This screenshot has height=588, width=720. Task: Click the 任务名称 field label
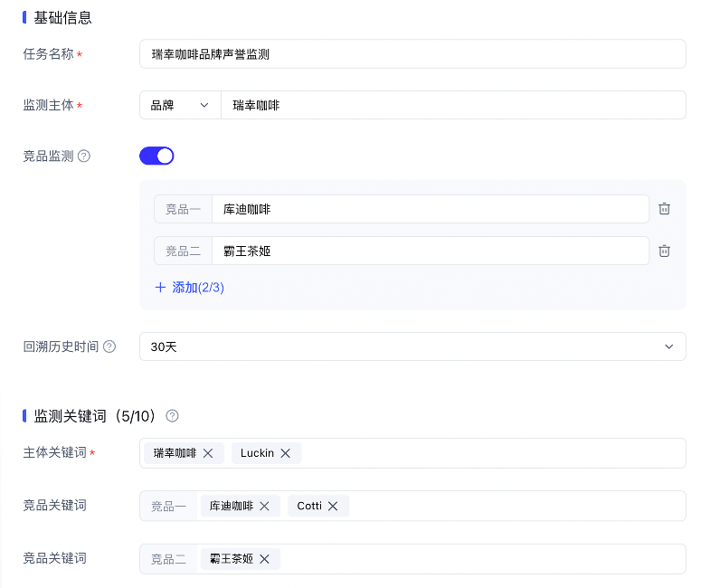48,54
